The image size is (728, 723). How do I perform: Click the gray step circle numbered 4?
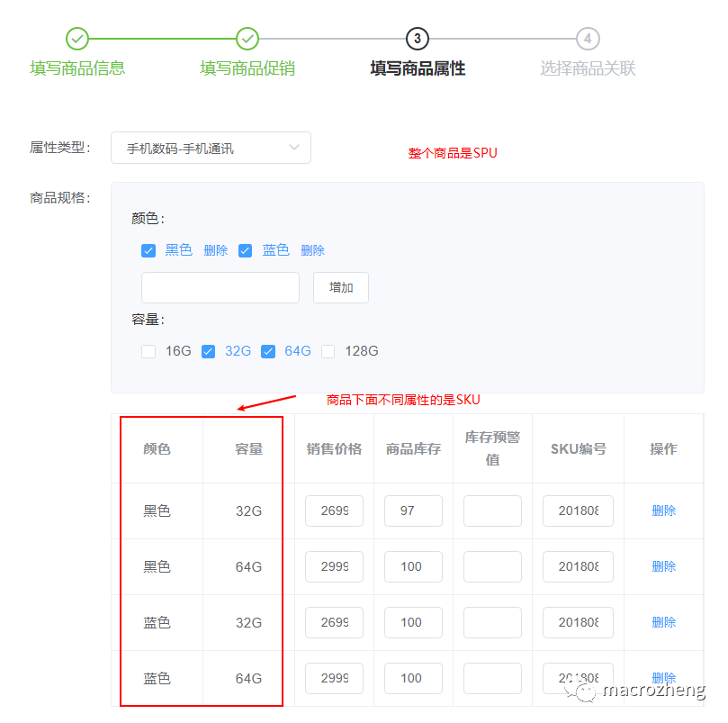588,39
